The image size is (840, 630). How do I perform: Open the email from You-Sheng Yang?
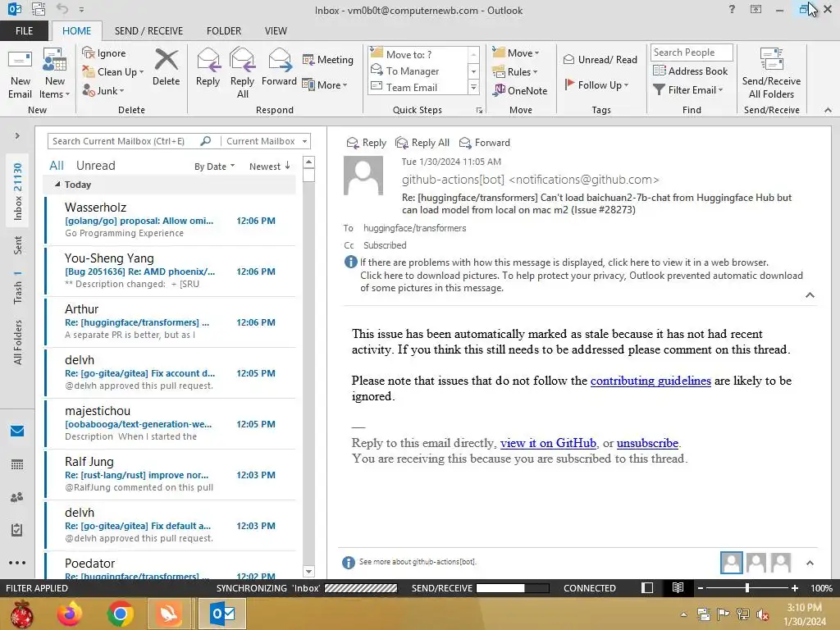click(171, 271)
